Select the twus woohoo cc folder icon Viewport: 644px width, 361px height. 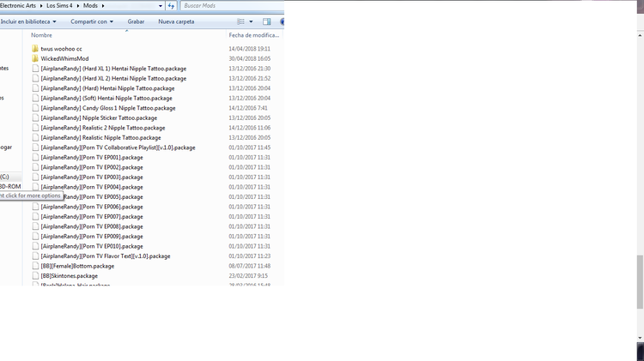point(35,49)
